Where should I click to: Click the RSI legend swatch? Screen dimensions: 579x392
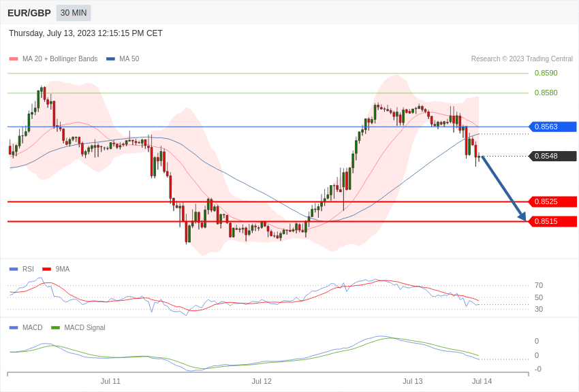tap(14, 269)
